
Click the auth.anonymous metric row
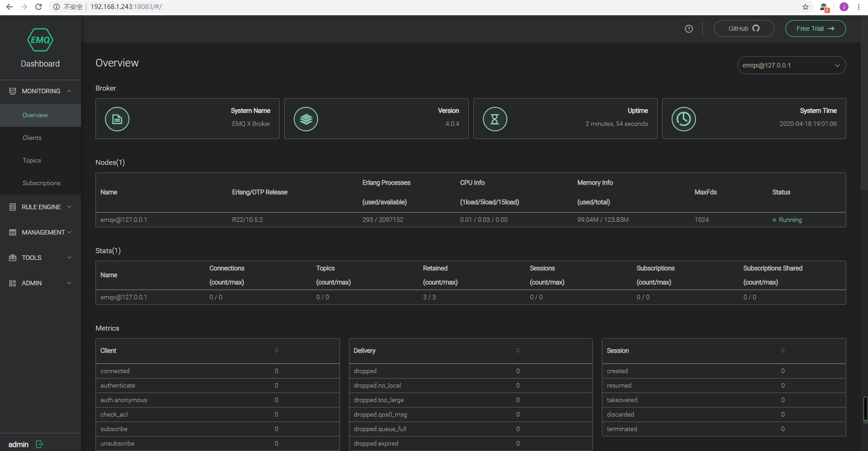point(218,400)
